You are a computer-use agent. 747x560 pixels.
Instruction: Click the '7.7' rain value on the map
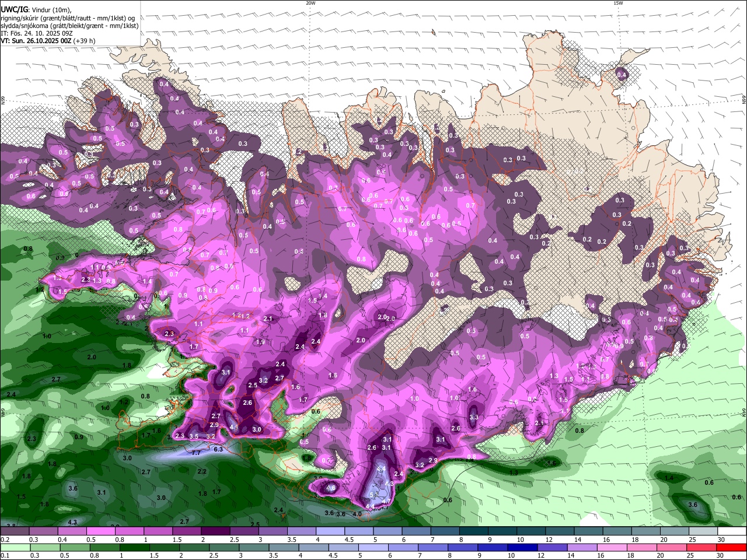coord(196,453)
